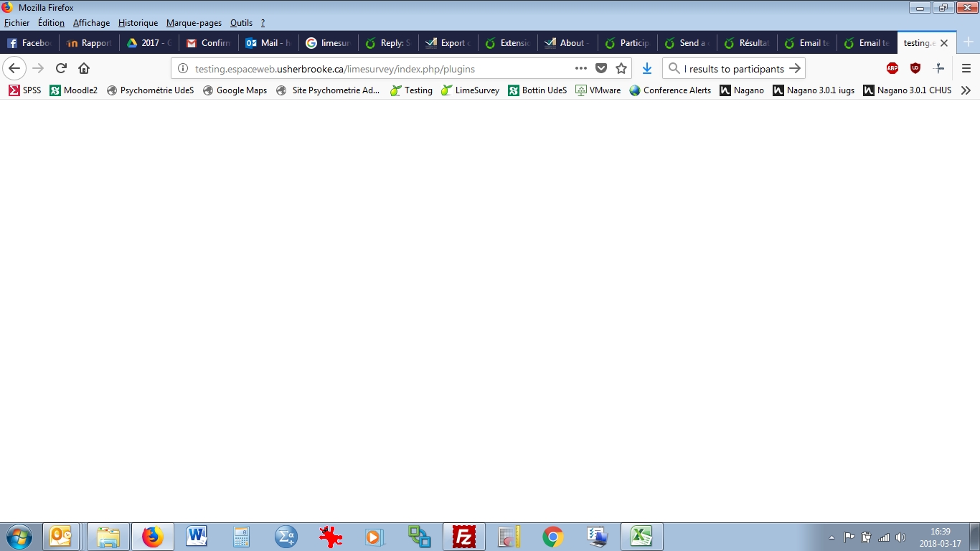Click the search box with participants text
The width and height of the screenshot is (980, 551).
[733, 69]
